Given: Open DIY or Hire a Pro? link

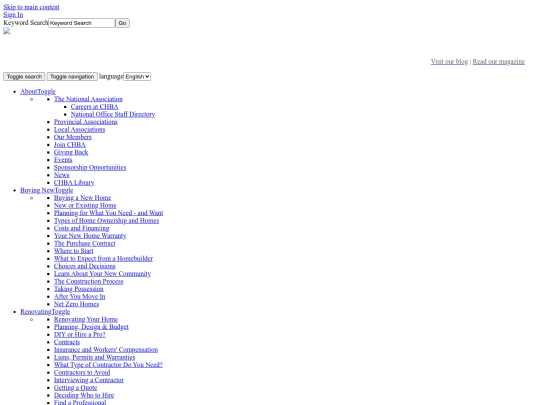Looking at the screenshot, I should 80,334.
